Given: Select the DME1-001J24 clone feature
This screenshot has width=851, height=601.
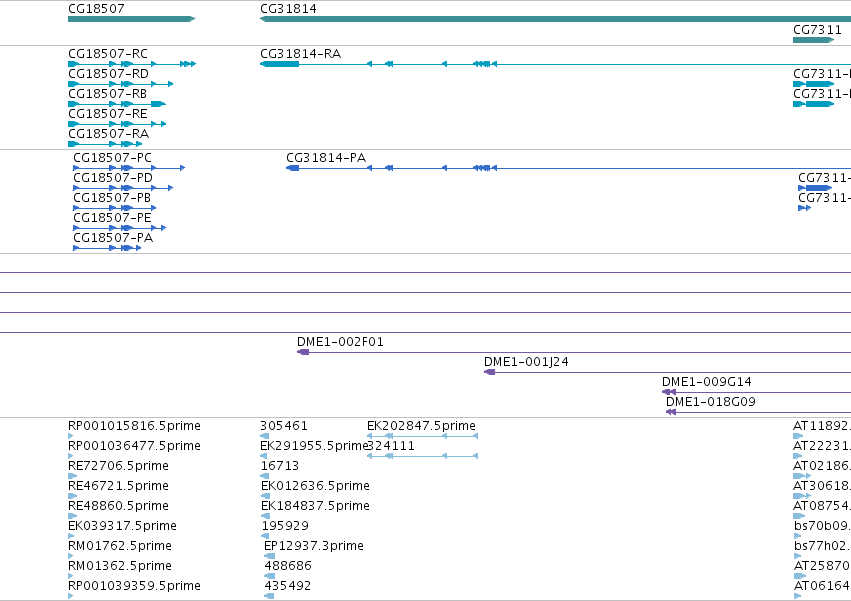Looking at the screenshot, I should [x=668, y=372].
